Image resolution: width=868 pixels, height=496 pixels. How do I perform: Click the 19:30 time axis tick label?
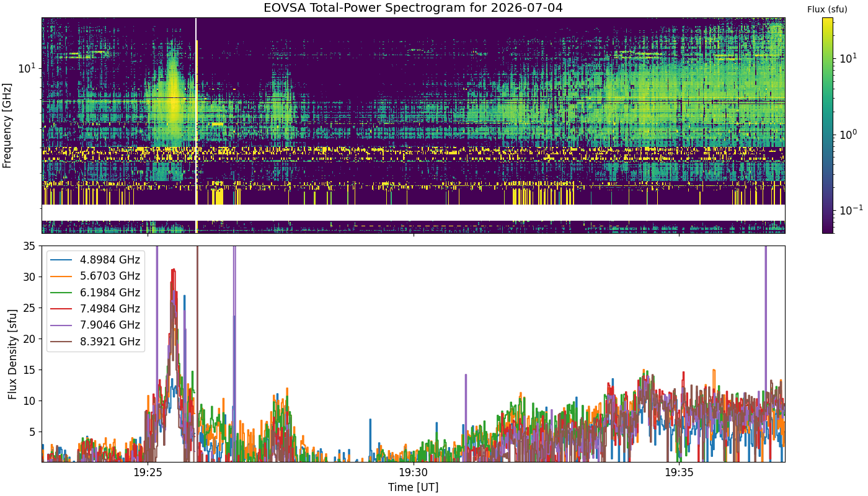414,472
